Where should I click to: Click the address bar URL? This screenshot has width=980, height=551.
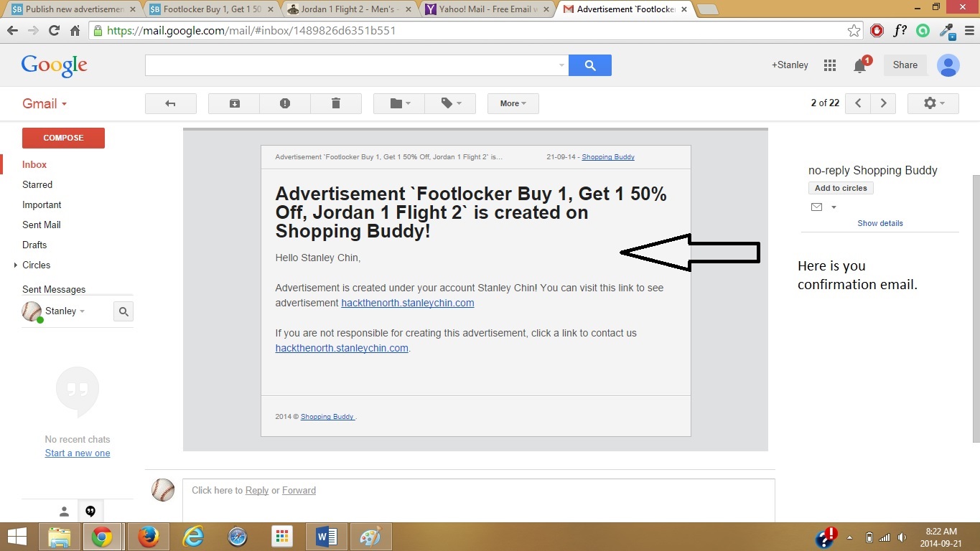point(251,31)
